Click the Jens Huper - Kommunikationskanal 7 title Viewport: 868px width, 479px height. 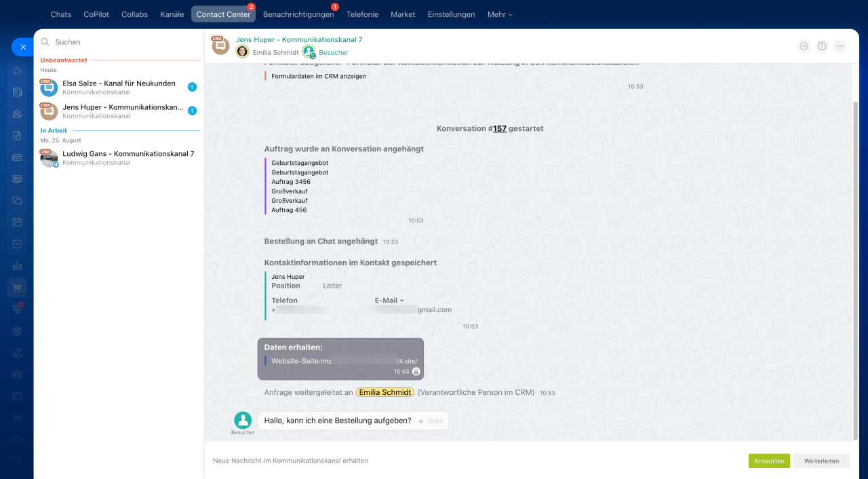[299, 40]
